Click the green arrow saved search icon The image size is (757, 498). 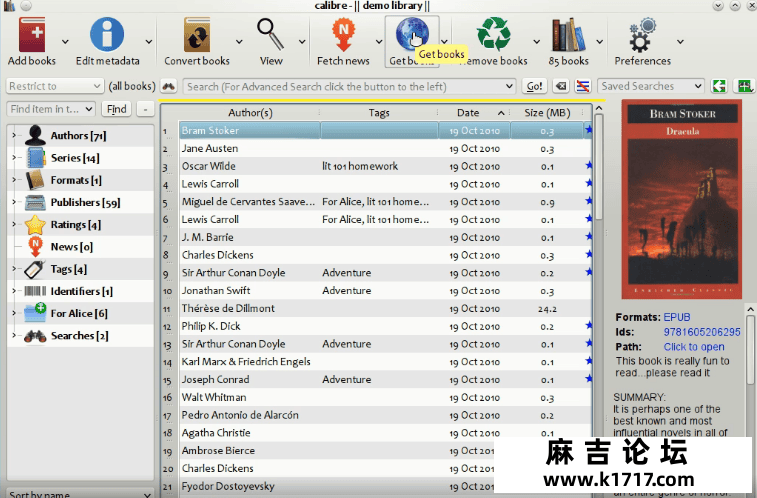coord(719,86)
